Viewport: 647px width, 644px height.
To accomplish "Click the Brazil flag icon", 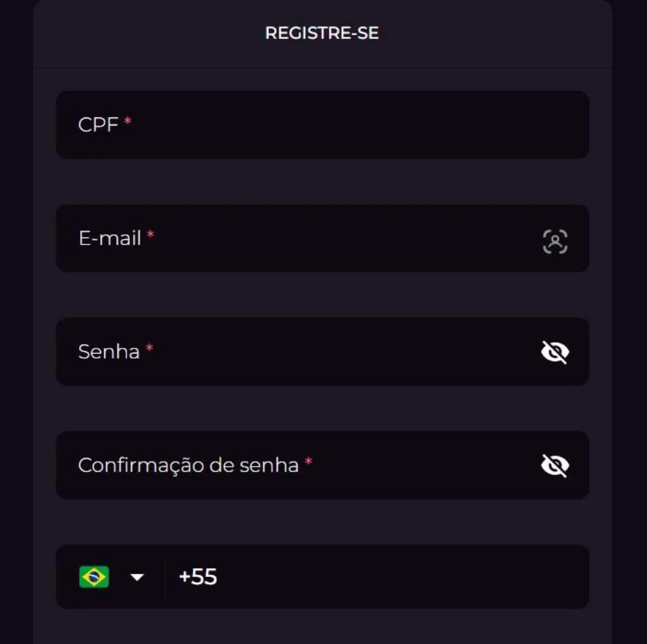I will click(x=94, y=576).
